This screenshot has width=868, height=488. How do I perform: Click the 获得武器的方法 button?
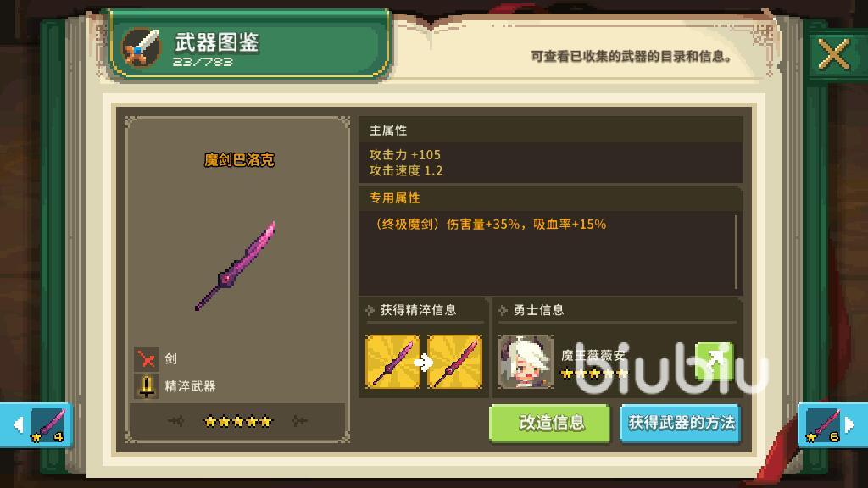tap(681, 424)
